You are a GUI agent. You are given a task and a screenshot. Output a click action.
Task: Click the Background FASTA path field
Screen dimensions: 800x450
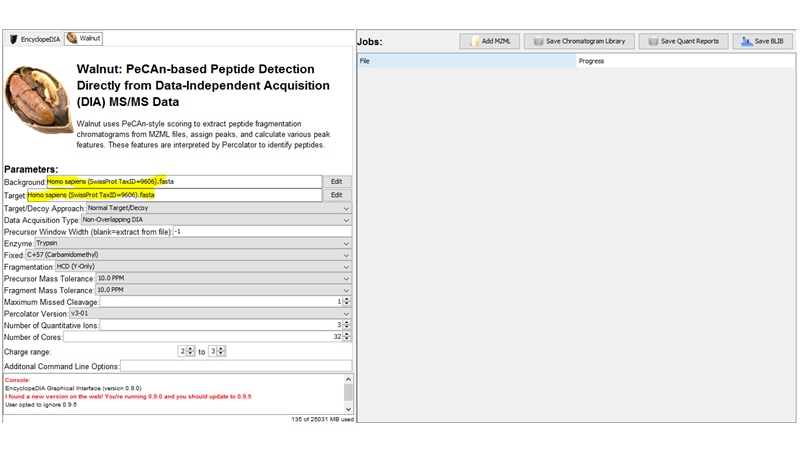184,182
